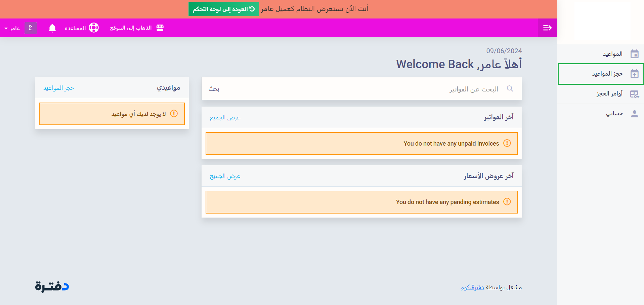The image size is (644, 305).
Task: Click the حسابي person icon
Action: click(634, 114)
